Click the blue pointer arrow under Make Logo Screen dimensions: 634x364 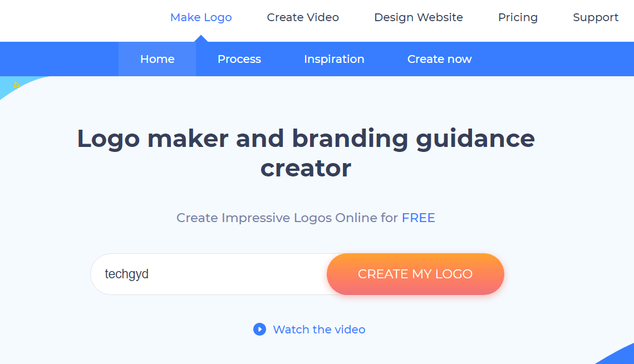pos(201,38)
